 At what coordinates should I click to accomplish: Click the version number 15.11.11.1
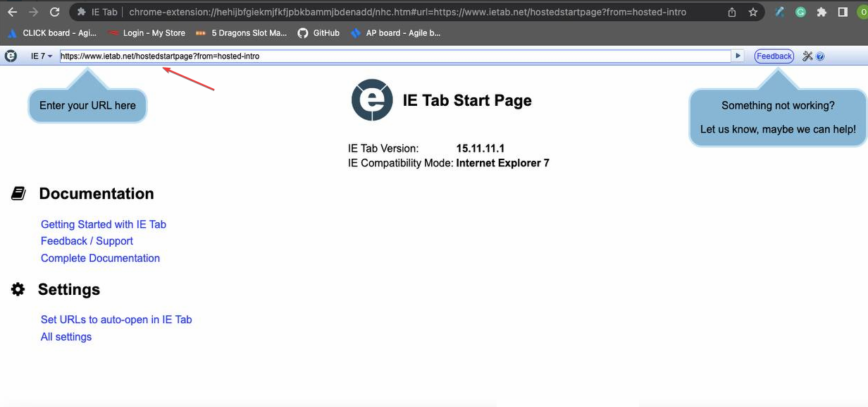click(x=480, y=148)
